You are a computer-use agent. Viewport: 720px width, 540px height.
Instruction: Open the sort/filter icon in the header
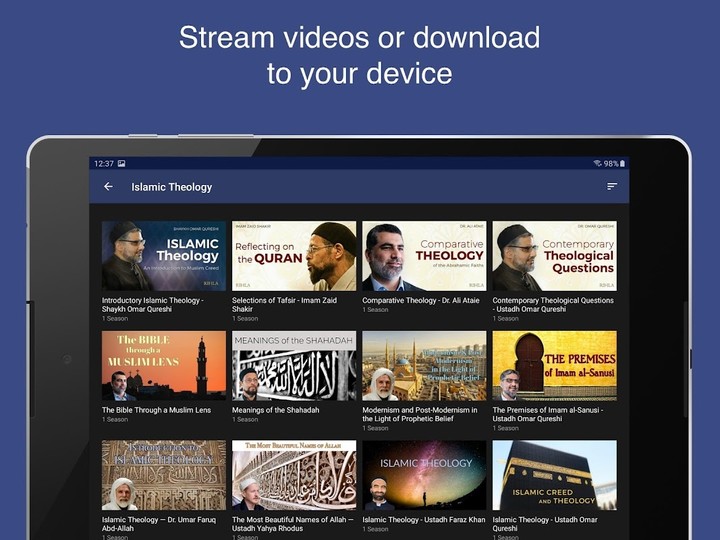(x=612, y=186)
